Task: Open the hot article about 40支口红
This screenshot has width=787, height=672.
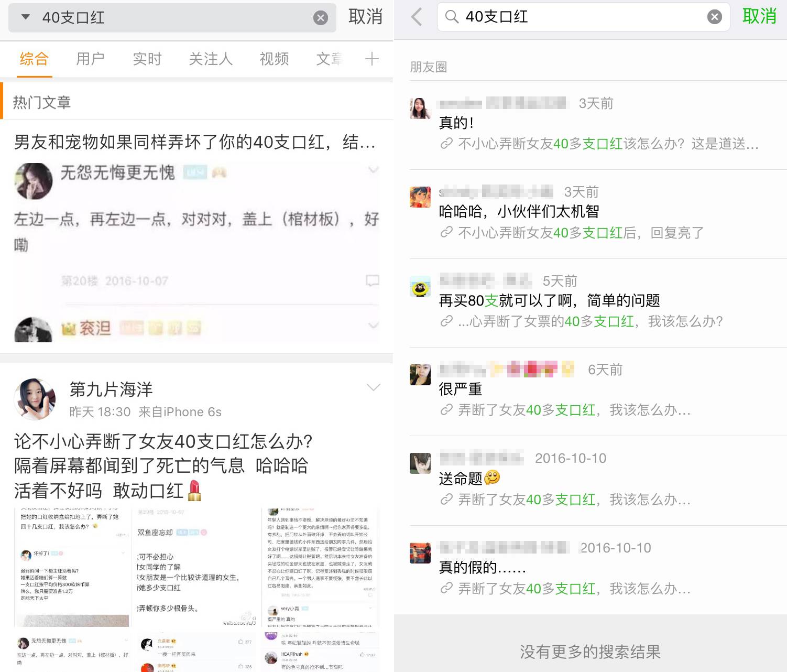Action: point(194,142)
